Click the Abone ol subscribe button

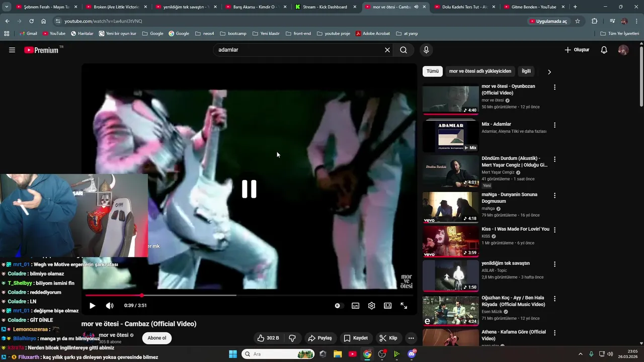click(x=156, y=338)
